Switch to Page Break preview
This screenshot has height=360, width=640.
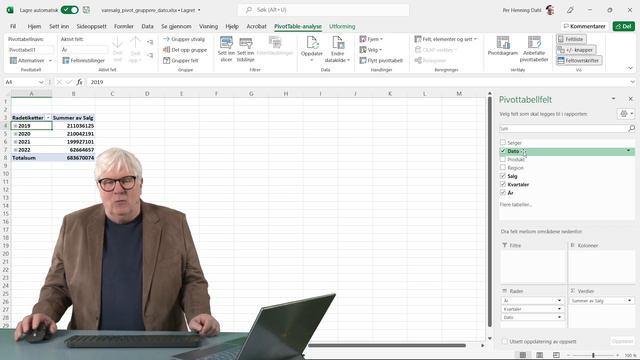click(556, 355)
